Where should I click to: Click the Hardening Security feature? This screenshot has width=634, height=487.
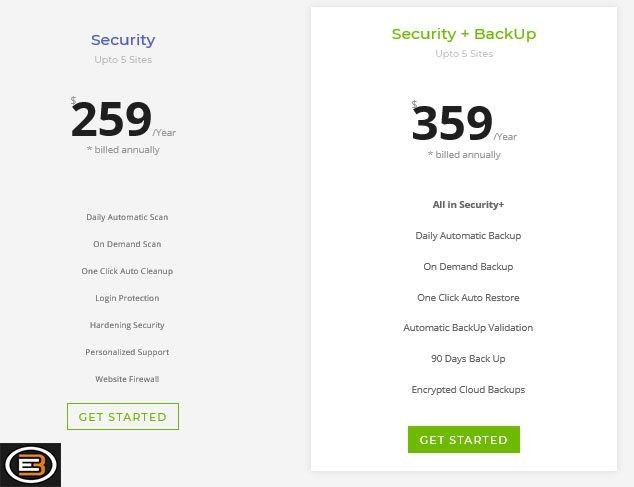(x=127, y=325)
